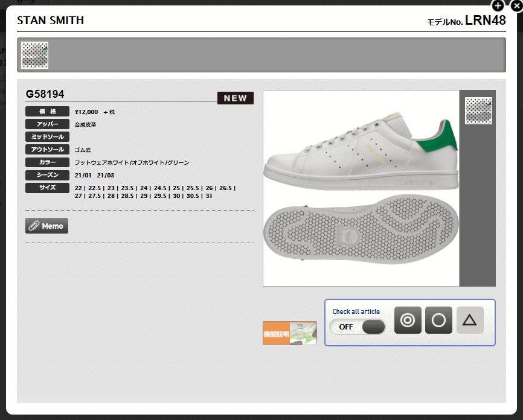This screenshot has height=420, width=523.
Task: Click the main Stan Smith shoe image
Action: (x=361, y=188)
